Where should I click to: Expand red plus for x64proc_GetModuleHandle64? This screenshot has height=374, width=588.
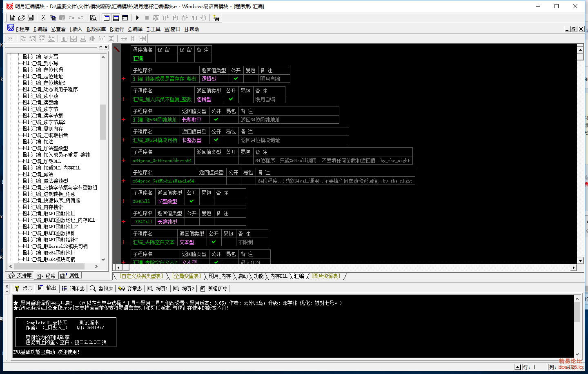[x=123, y=180]
